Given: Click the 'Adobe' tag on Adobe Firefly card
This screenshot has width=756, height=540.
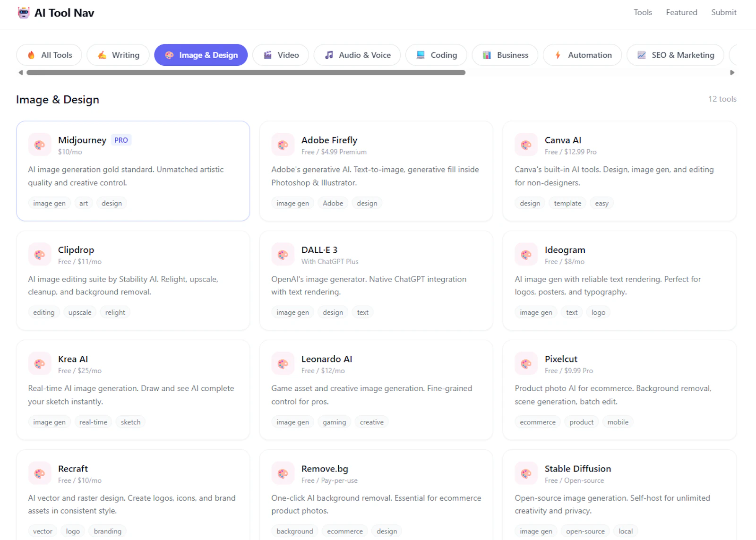Looking at the screenshot, I should [333, 203].
